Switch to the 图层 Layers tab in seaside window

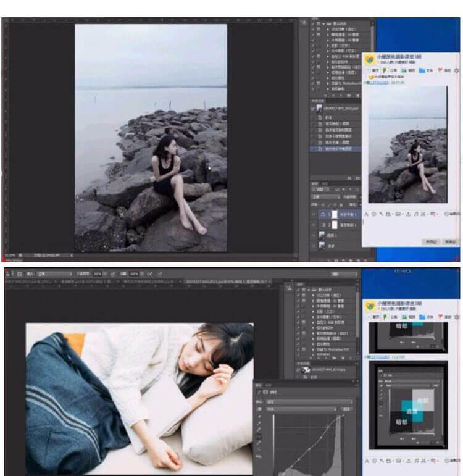point(315,184)
